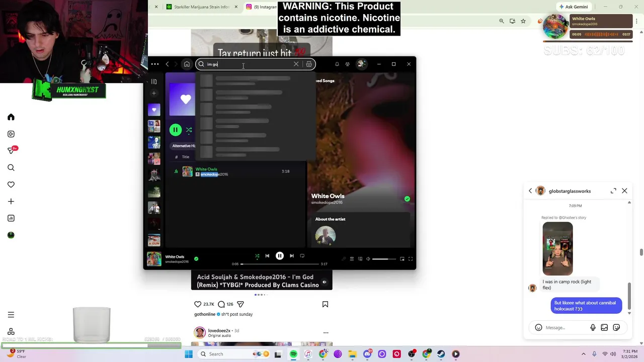Screen dimensions: 644x362
Task: Open Spotify Home
Action: coord(187,64)
